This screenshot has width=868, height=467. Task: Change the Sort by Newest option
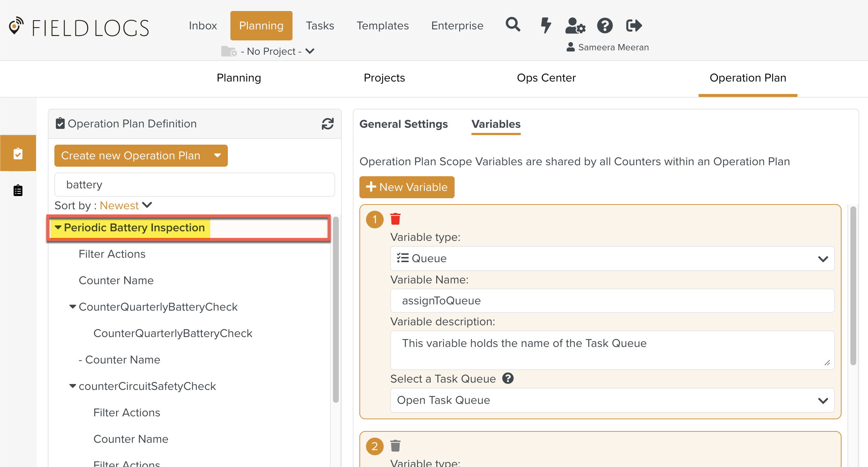point(126,205)
